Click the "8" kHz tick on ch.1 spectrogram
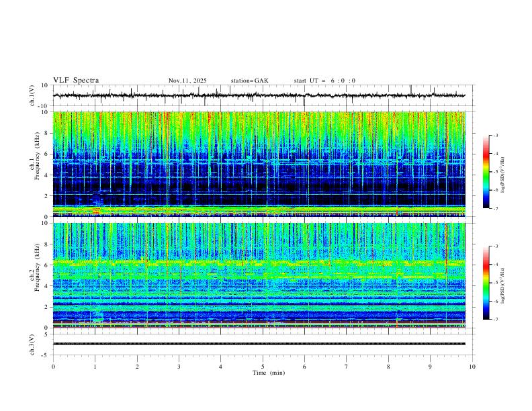The image size is (532, 411). coord(47,133)
